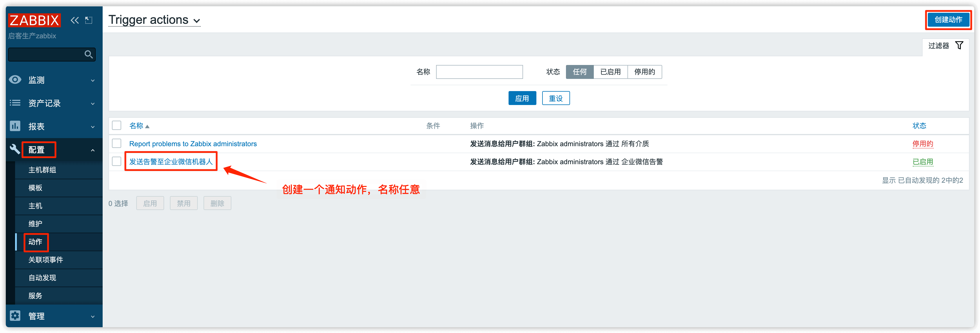Check the select-all checkbox in table header
Screen dimensions: 980x333
(x=117, y=125)
